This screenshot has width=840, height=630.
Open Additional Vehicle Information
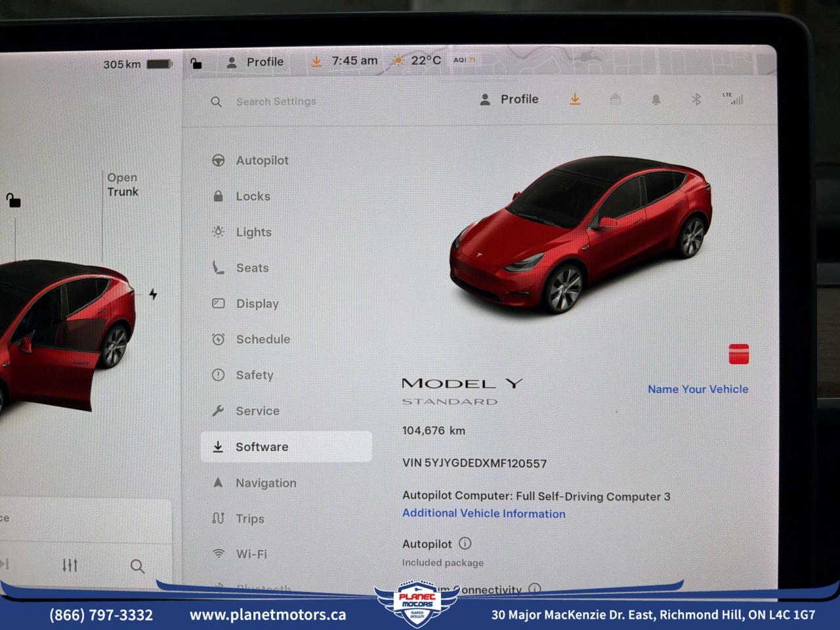click(x=484, y=513)
